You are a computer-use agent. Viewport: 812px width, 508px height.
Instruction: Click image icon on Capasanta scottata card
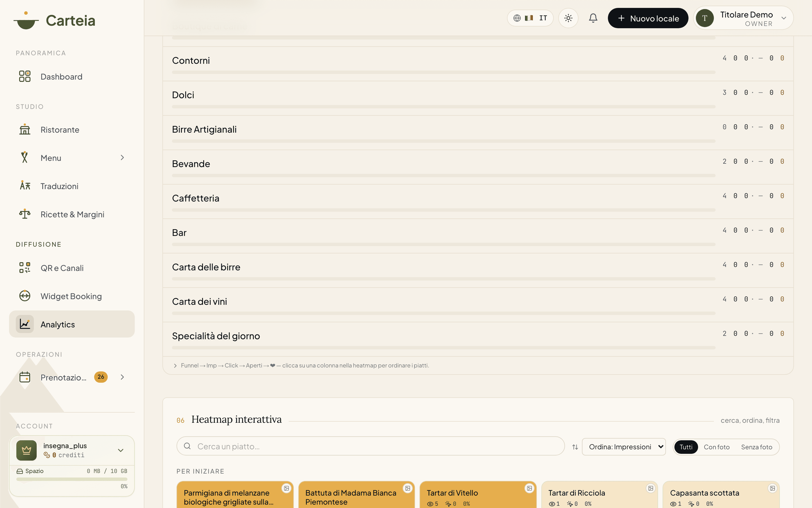tap(773, 488)
